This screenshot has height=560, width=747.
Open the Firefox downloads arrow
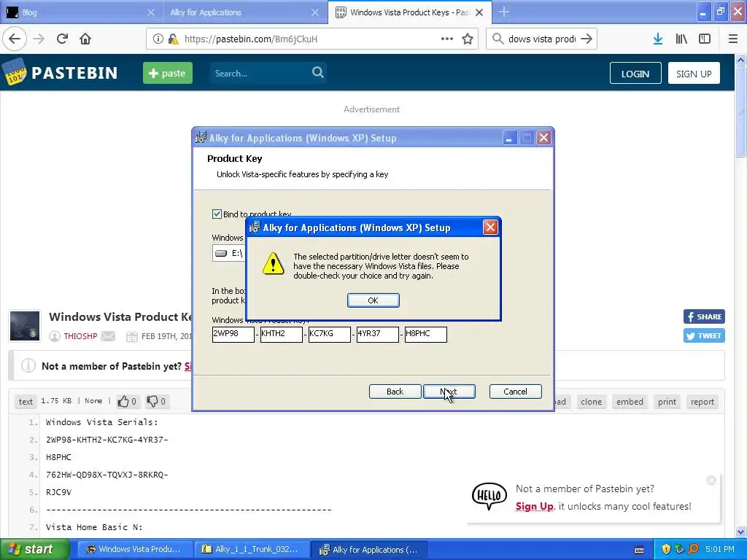(658, 39)
